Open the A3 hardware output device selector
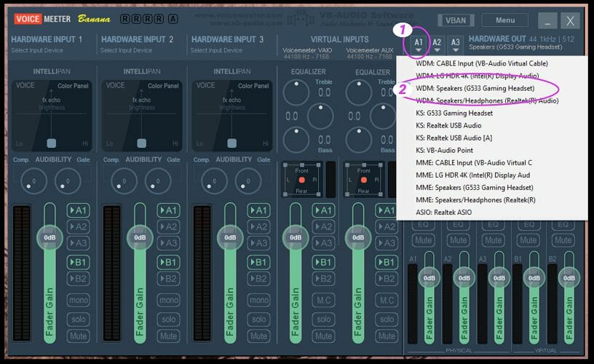Screen dimensions: 594x364 pyautogui.click(x=456, y=45)
